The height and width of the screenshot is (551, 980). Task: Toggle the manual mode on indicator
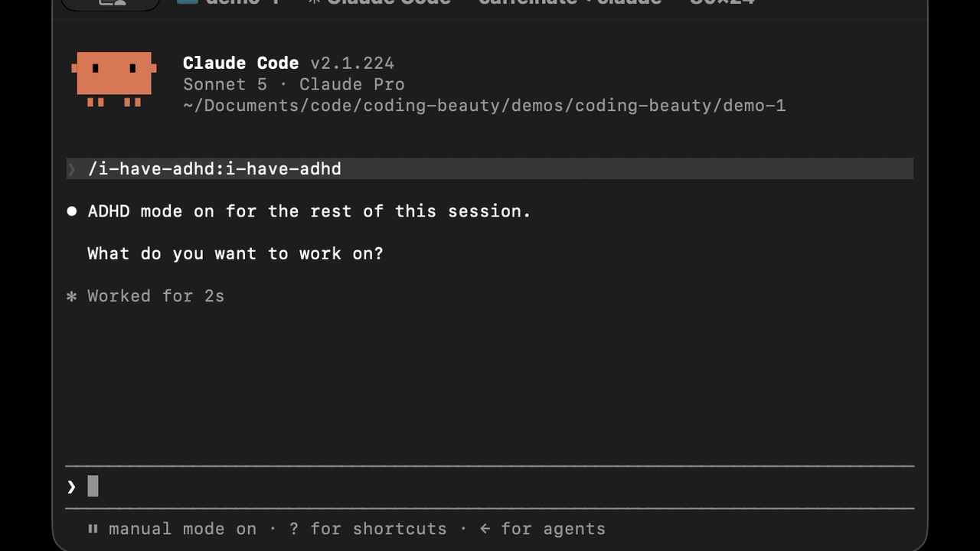(182, 529)
